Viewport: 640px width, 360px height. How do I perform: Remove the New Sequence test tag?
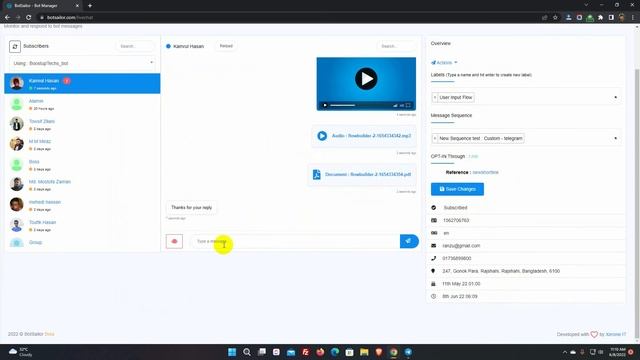click(x=435, y=138)
